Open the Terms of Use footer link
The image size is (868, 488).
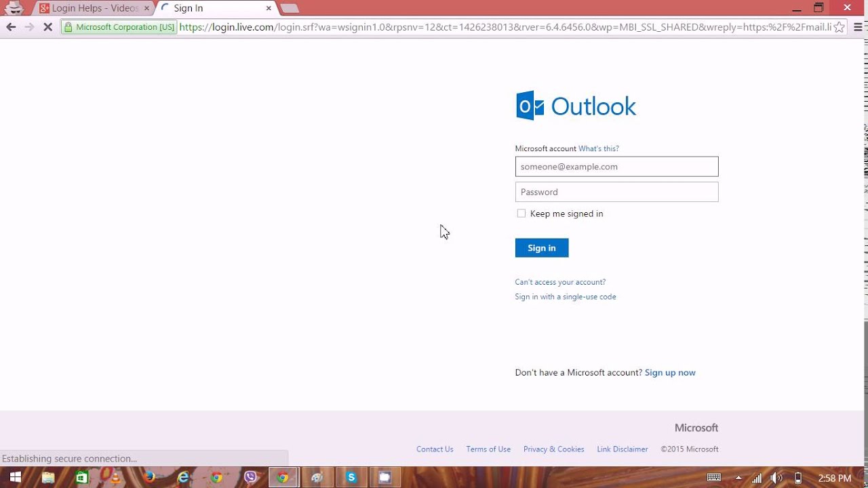488,449
